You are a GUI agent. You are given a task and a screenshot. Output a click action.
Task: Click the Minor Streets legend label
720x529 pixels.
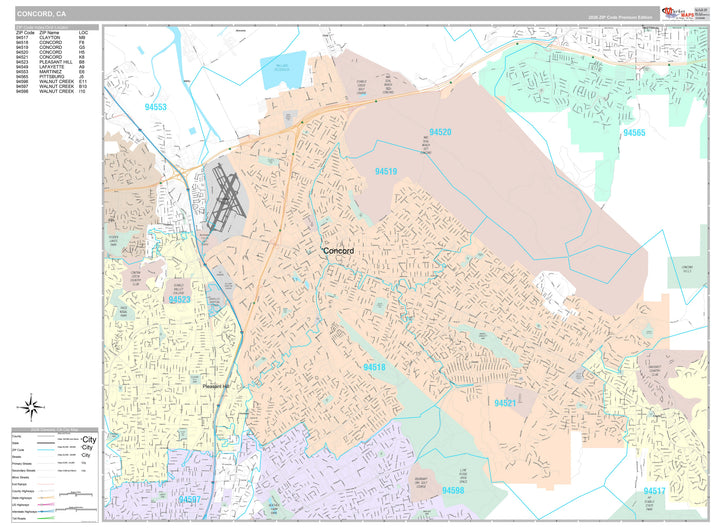pyautogui.click(x=21, y=478)
